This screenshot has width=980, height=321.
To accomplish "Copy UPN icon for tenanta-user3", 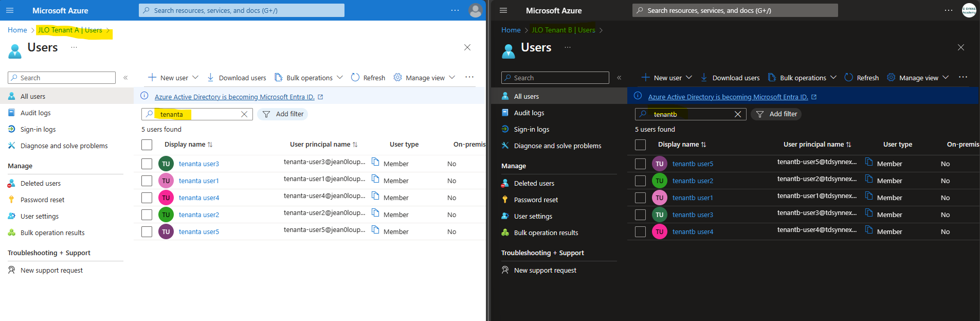I will click(375, 162).
